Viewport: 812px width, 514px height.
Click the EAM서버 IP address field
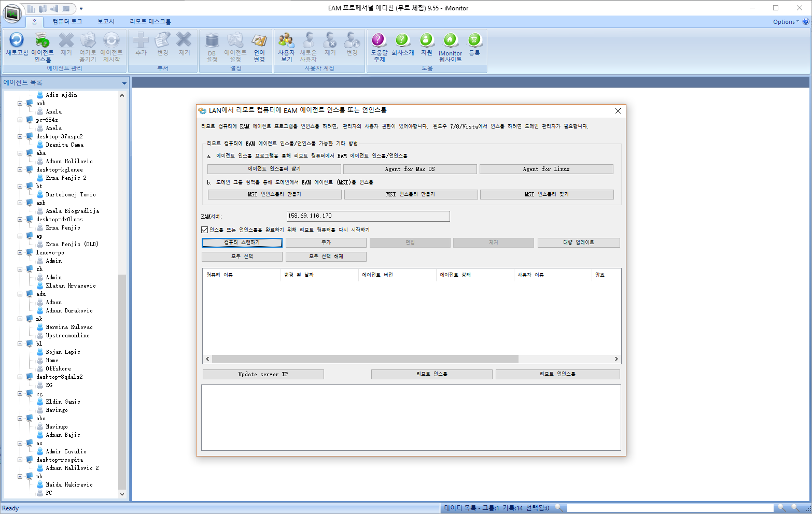click(x=368, y=216)
